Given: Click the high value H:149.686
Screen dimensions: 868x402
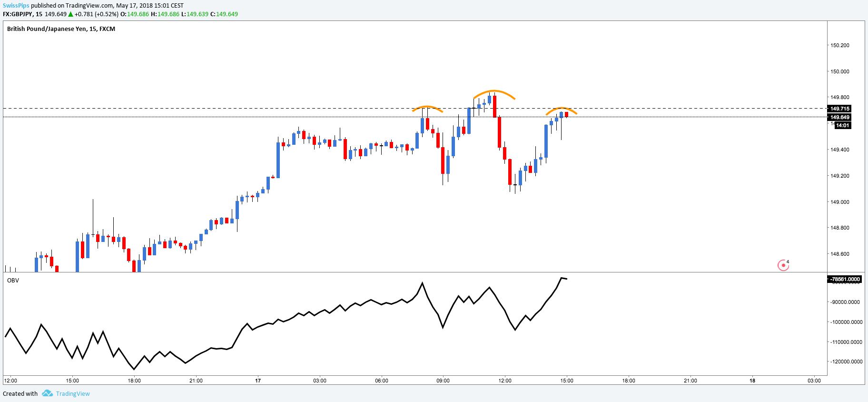Looking at the screenshot, I should pos(165,14).
